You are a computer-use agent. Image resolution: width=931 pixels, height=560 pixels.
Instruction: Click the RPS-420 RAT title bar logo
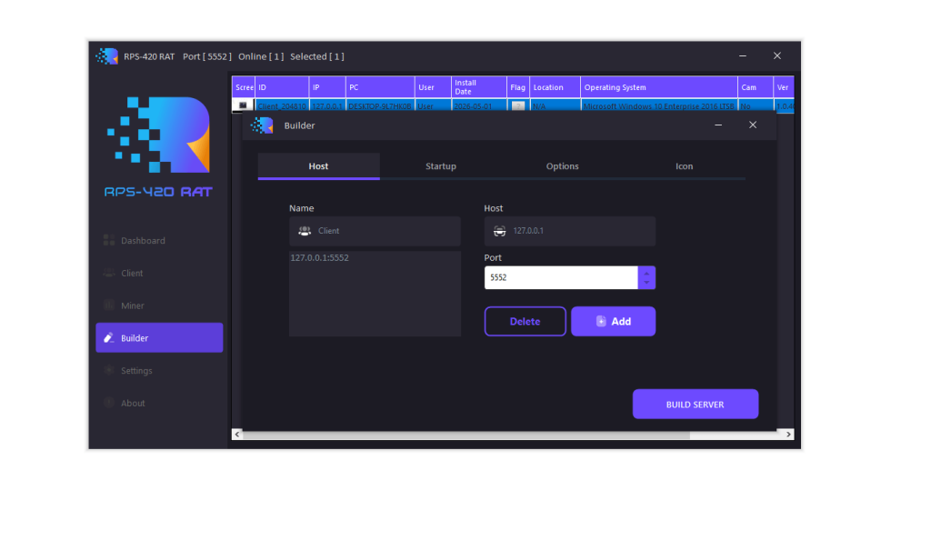(x=107, y=56)
